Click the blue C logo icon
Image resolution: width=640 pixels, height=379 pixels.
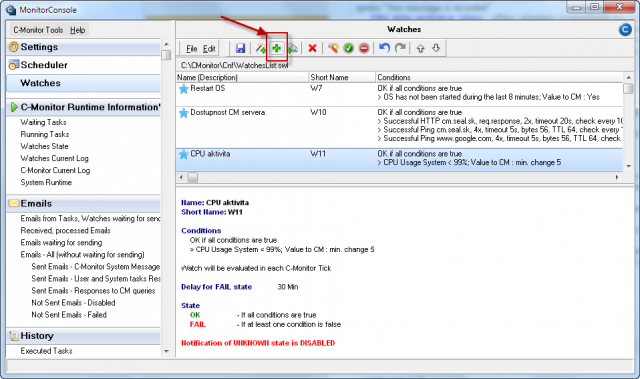pyautogui.click(x=625, y=29)
